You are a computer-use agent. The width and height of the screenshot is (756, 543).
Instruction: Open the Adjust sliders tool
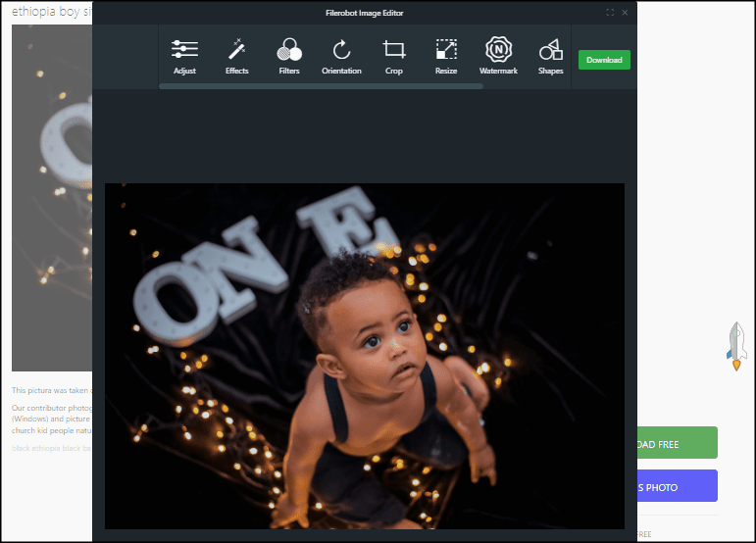pyautogui.click(x=184, y=57)
